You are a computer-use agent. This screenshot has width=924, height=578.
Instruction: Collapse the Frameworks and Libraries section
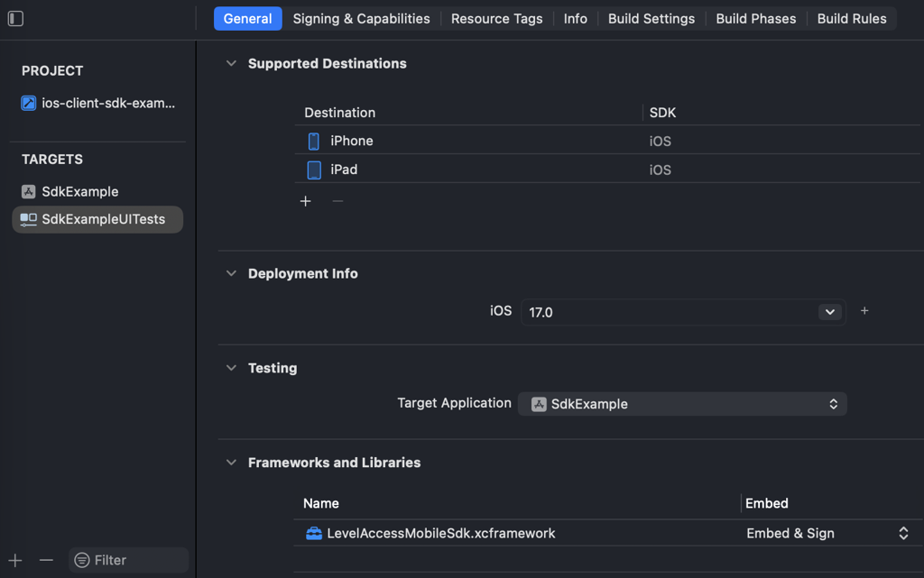231,463
